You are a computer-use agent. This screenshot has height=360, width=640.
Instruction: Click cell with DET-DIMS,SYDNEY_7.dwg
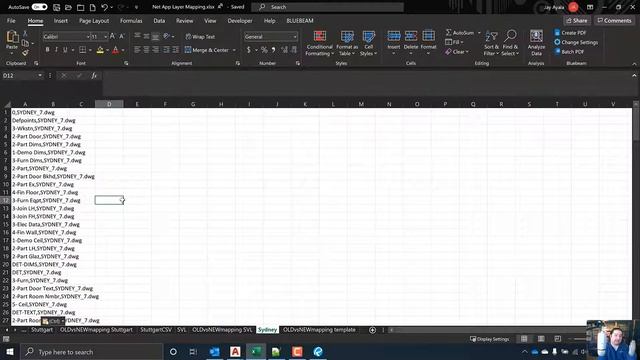44,264
